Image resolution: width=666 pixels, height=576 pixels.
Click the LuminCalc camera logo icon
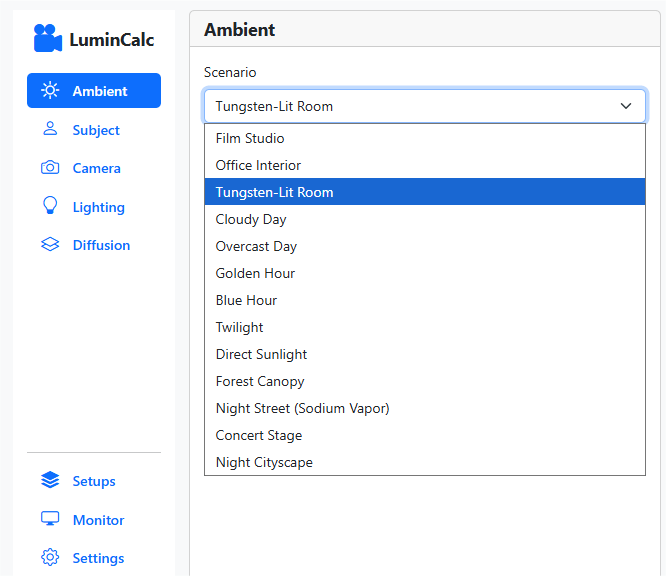click(x=47, y=39)
